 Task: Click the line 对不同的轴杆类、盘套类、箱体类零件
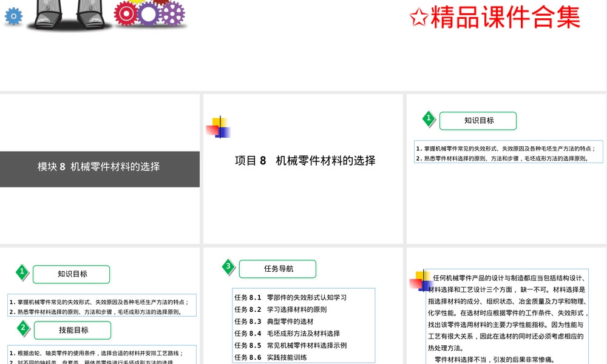coord(92,362)
